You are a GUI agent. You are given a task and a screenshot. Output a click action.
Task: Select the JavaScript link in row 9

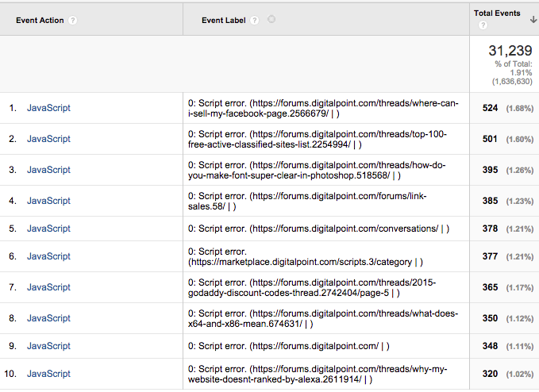point(48,346)
